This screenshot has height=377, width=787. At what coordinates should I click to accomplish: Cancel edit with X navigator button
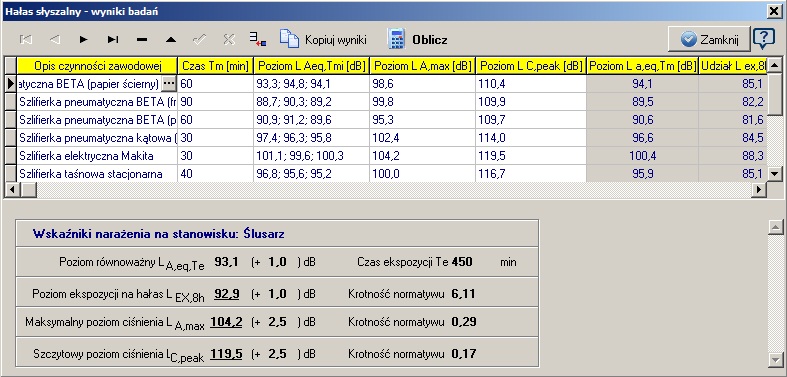[x=229, y=40]
